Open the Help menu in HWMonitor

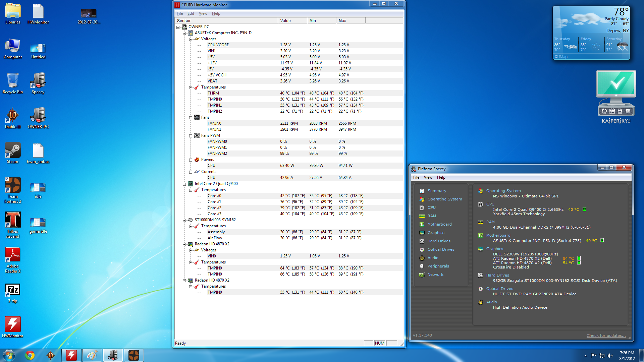[216, 13]
